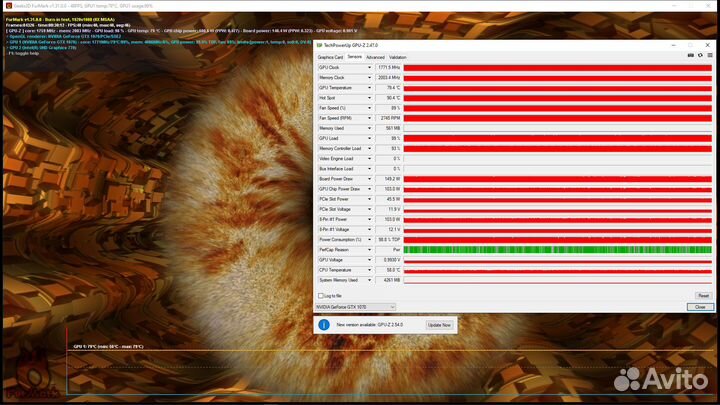The width and height of the screenshot is (720, 405).
Task: Click the GPU Clock red history graph
Action: pos(557,68)
